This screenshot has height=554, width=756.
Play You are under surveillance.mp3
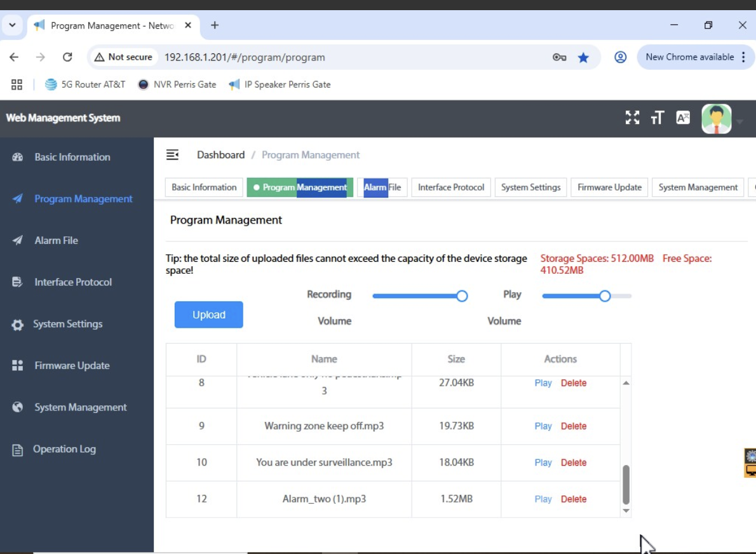[543, 463]
